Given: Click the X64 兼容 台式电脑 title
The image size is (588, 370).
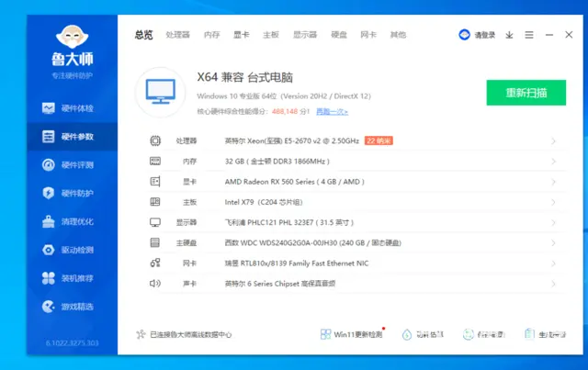Looking at the screenshot, I should (x=245, y=77).
